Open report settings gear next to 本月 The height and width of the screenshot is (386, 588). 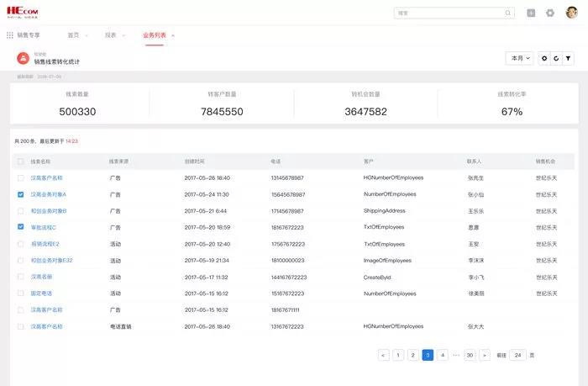click(544, 59)
